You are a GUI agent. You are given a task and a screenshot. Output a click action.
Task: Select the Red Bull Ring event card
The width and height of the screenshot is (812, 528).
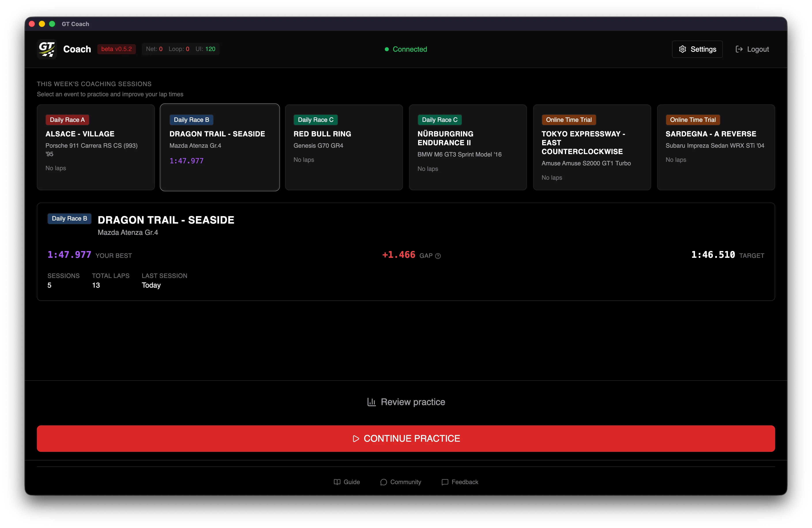pos(344,147)
